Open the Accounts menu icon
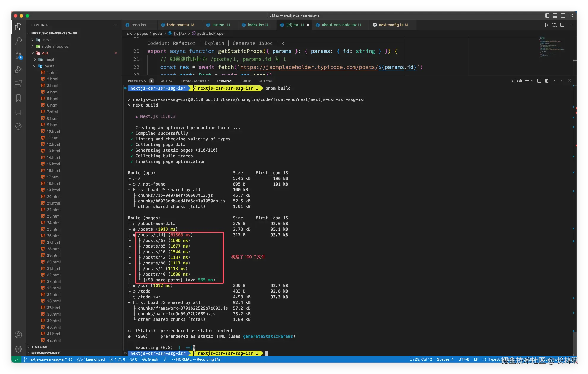The height and width of the screenshot is (374, 588). pyautogui.click(x=18, y=335)
